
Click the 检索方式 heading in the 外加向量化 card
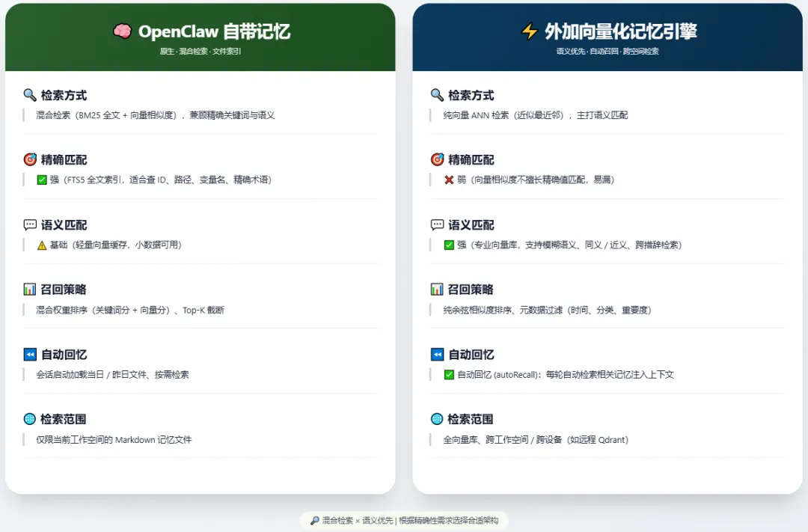click(x=471, y=95)
